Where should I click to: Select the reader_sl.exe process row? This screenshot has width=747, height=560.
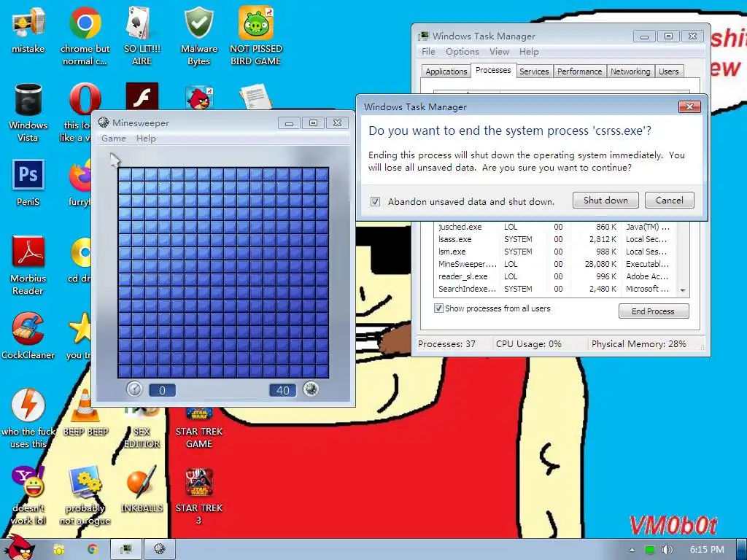point(555,276)
